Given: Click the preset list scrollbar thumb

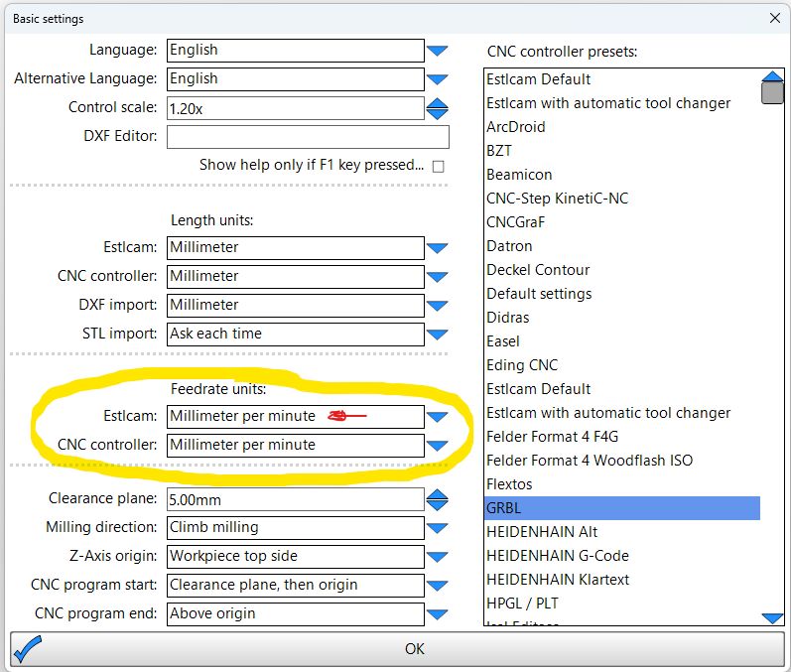Looking at the screenshot, I should point(772,93).
